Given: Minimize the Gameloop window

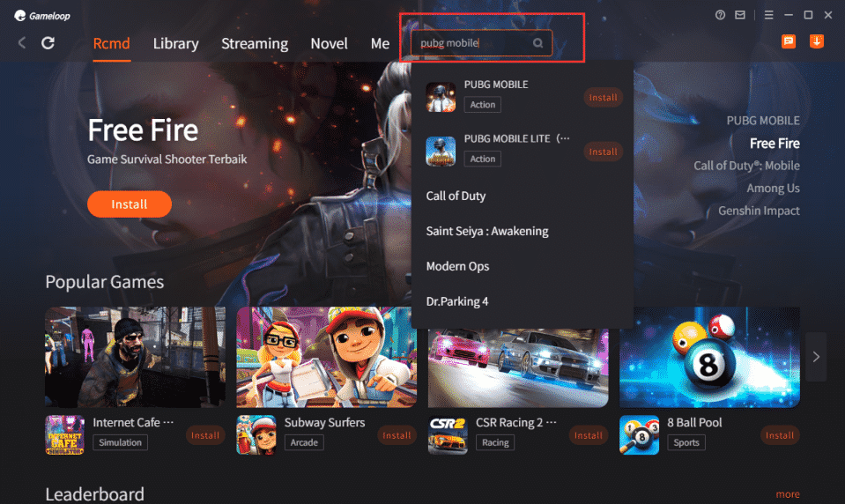Looking at the screenshot, I should [x=789, y=15].
